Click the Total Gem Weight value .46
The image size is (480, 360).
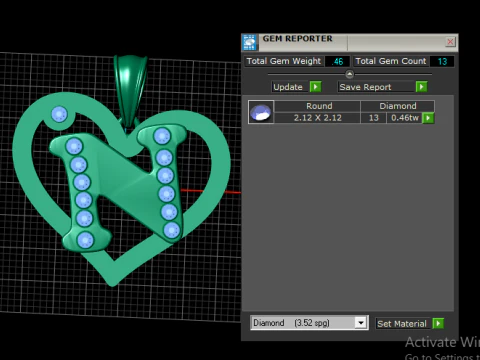(337, 61)
